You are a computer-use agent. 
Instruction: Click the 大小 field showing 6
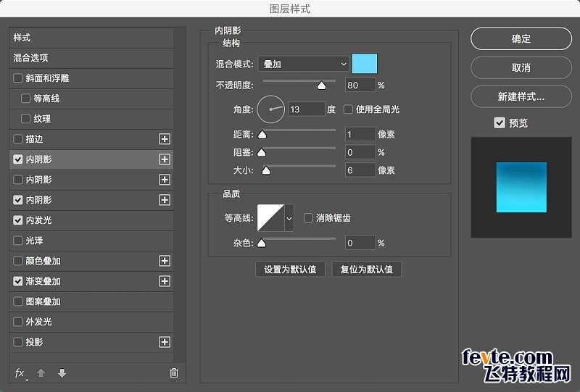360,170
